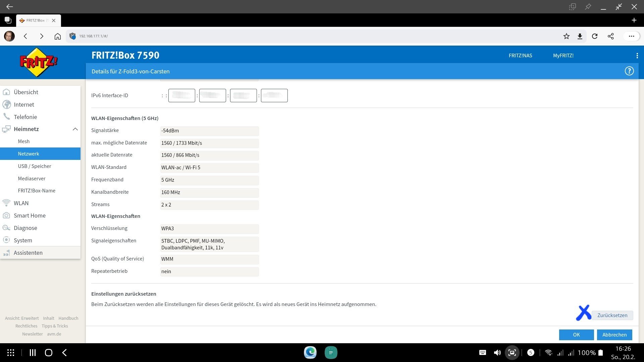Cancel with the Abbrechen button
The height and width of the screenshot is (362, 644).
614,335
